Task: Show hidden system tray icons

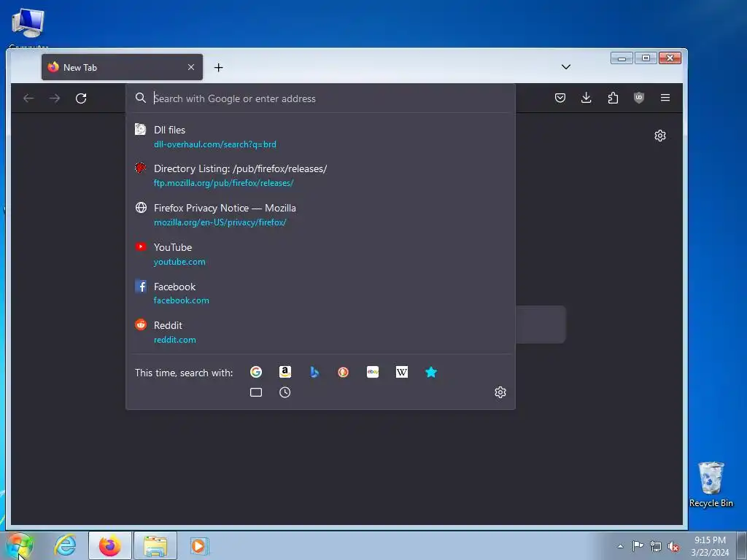Action: point(620,546)
